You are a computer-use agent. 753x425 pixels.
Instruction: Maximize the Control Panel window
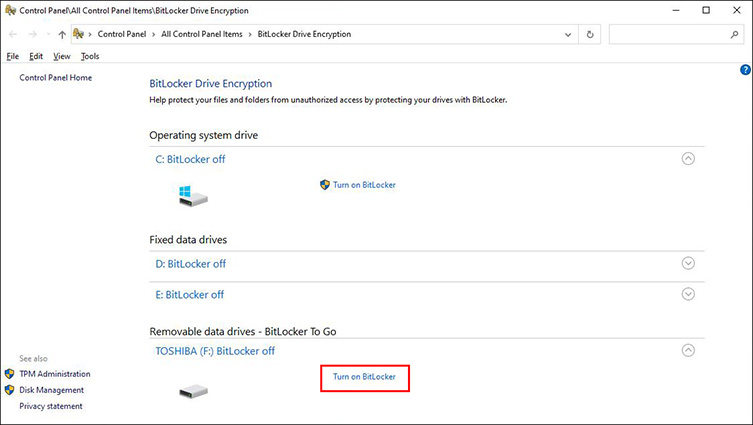pyautogui.click(x=706, y=10)
